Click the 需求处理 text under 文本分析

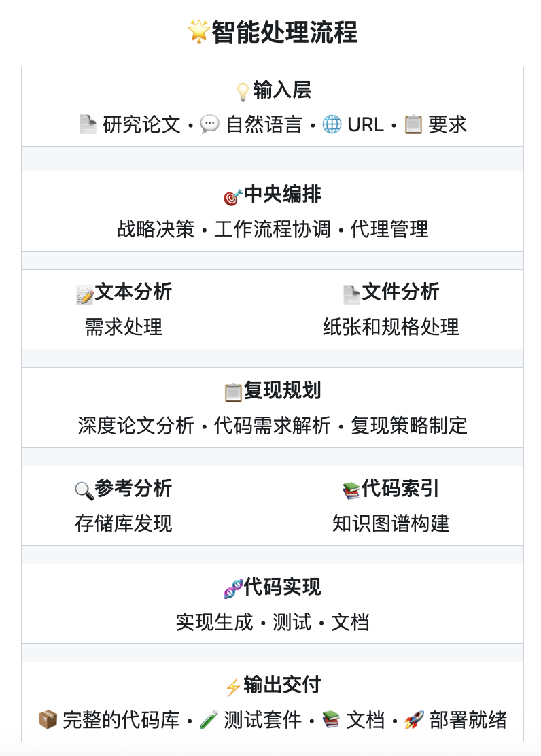124,328
